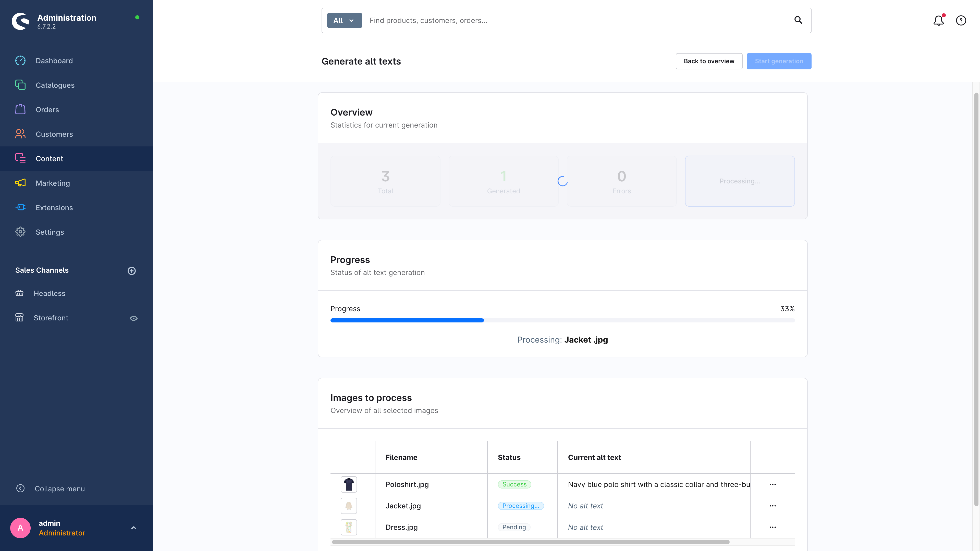Open the actions menu for Dress.jpg

pos(772,528)
